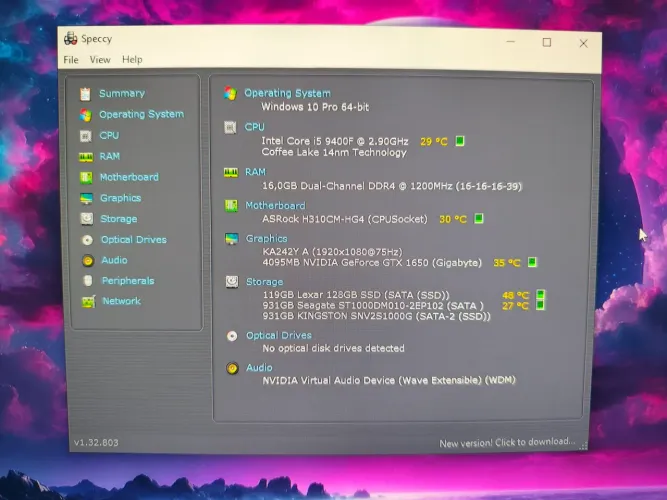Screen dimensions: 667x500
Task: Click the CPU heading link in summary
Action: pos(254,127)
